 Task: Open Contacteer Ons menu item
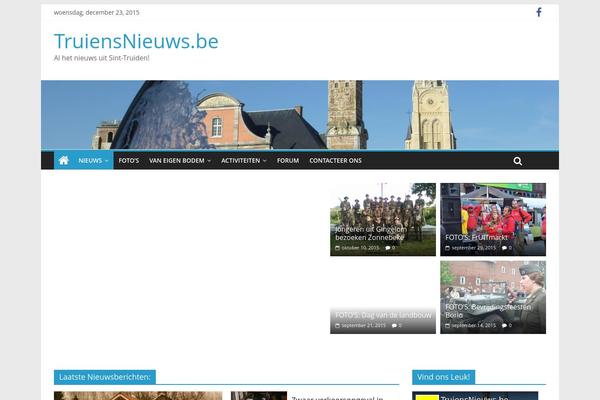(335, 161)
